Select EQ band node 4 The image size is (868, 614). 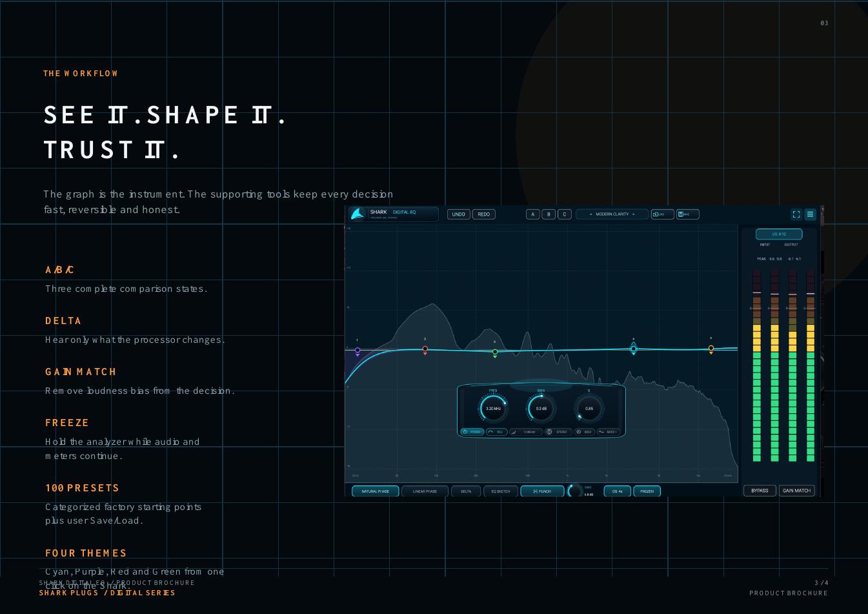click(x=634, y=349)
